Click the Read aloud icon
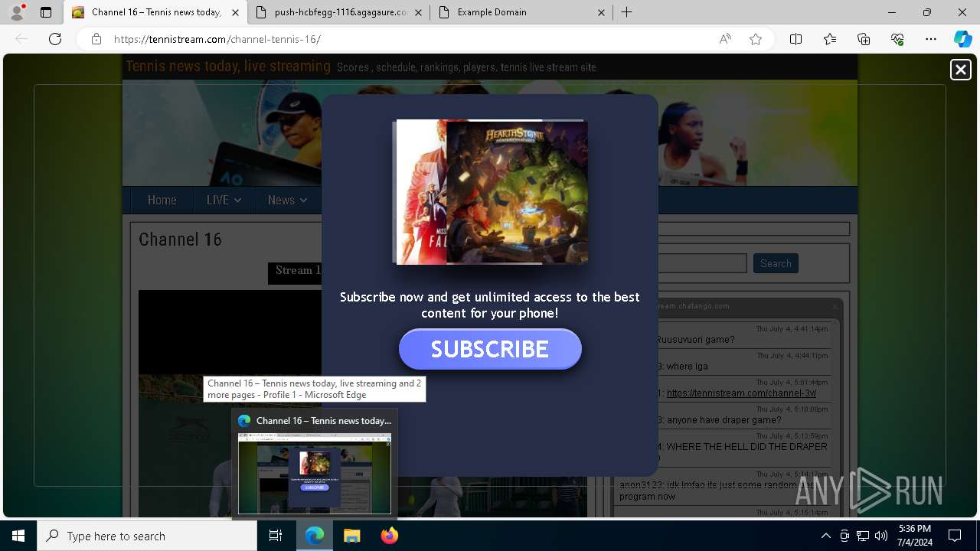This screenshot has height=551, width=980. point(725,39)
